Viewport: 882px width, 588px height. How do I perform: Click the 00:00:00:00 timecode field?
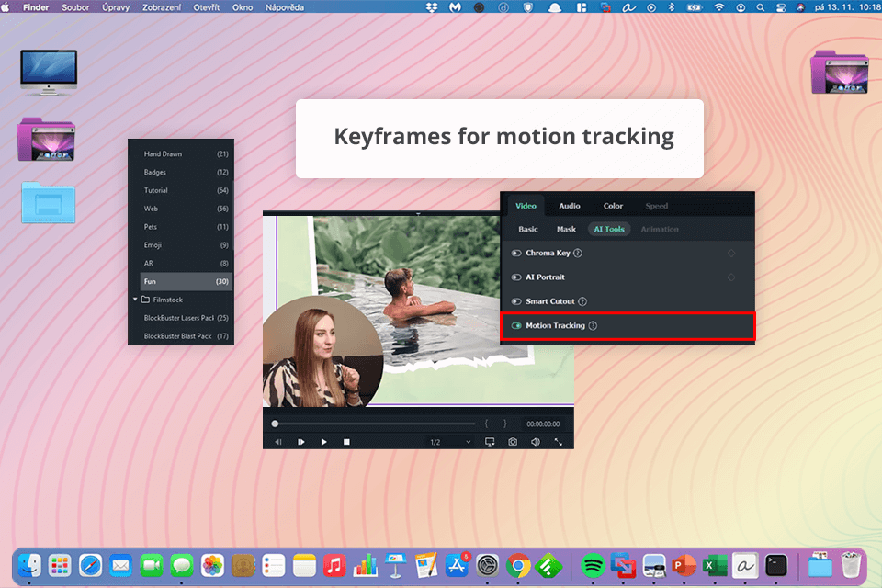(x=543, y=424)
